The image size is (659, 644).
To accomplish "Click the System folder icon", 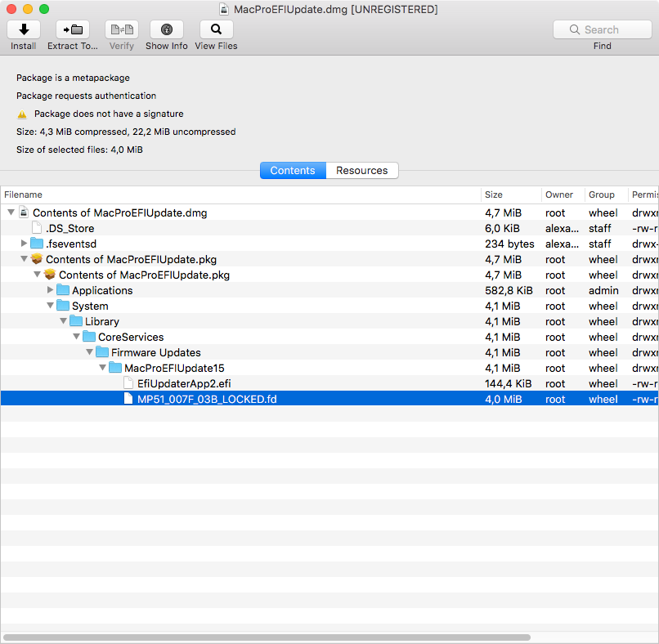I will (63, 306).
